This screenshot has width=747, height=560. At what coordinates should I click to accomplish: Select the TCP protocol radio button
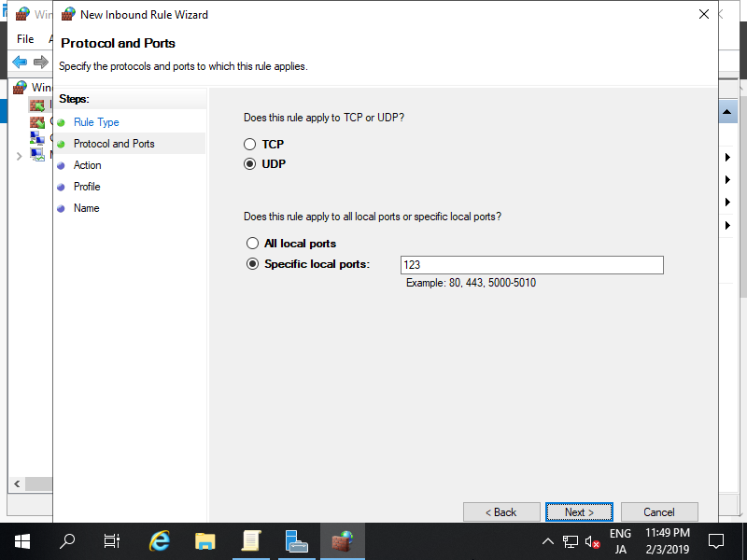(x=249, y=145)
